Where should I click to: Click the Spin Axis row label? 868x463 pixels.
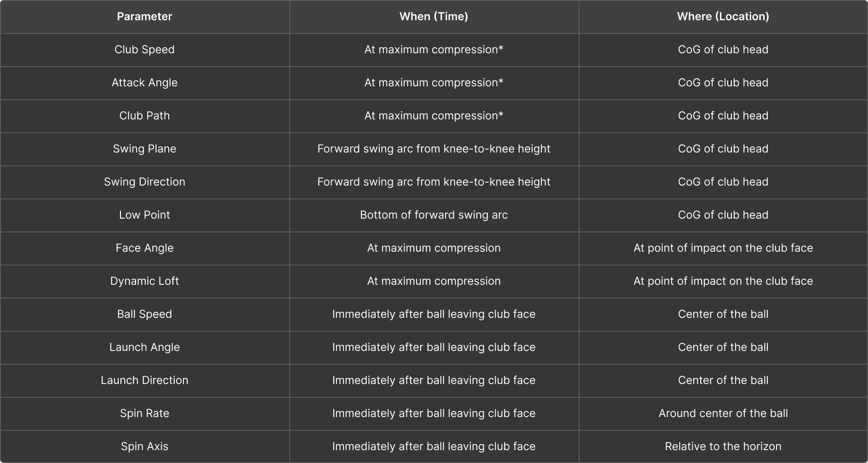[x=144, y=446]
